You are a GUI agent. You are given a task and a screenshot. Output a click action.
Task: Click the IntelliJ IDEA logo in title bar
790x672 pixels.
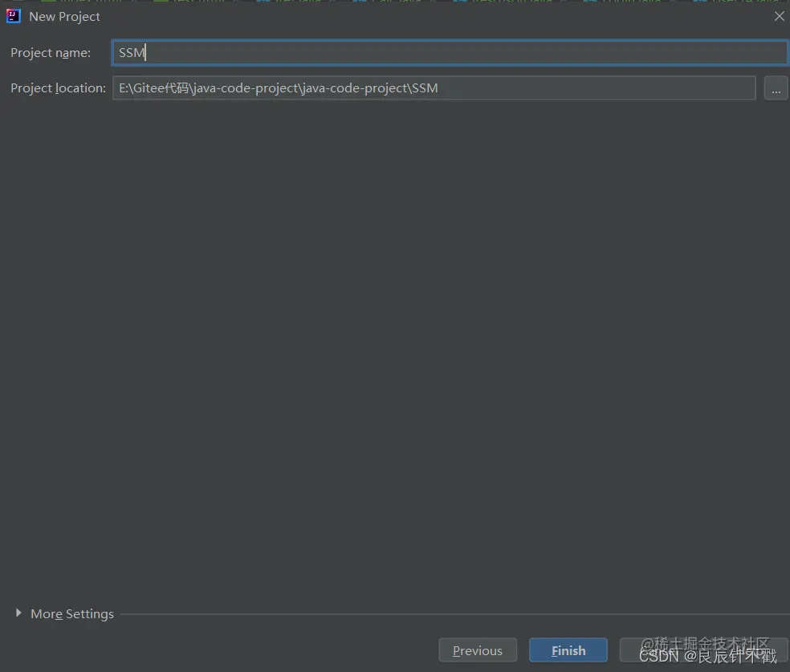pos(13,16)
